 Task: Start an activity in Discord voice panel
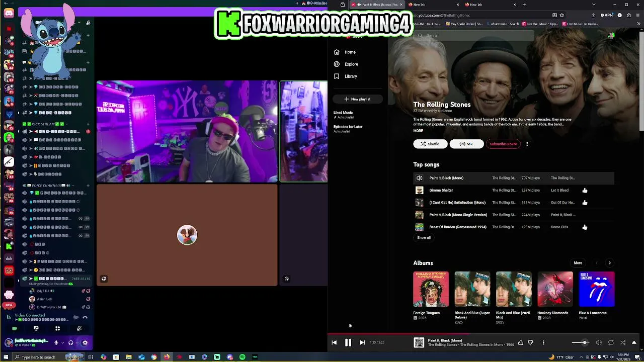(57, 329)
